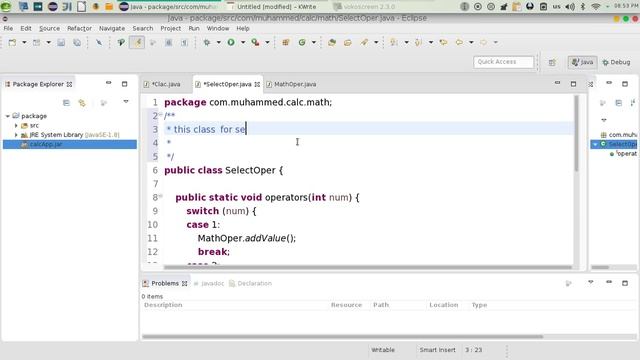The width and height of the screenshot is (640, 360).
Task: Click the New Java Class green icon
Action: 302,42
